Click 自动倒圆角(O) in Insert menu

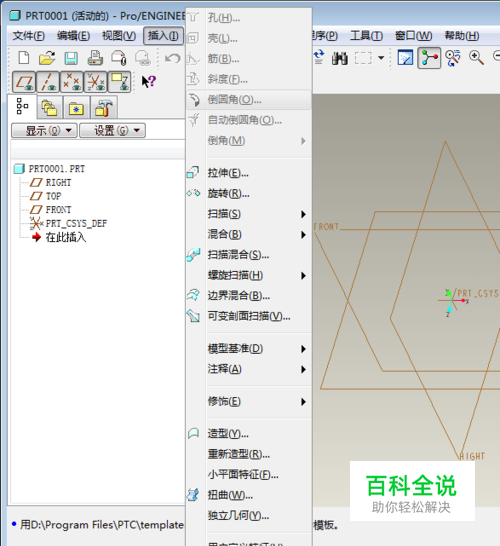click(x=249, y=120)
